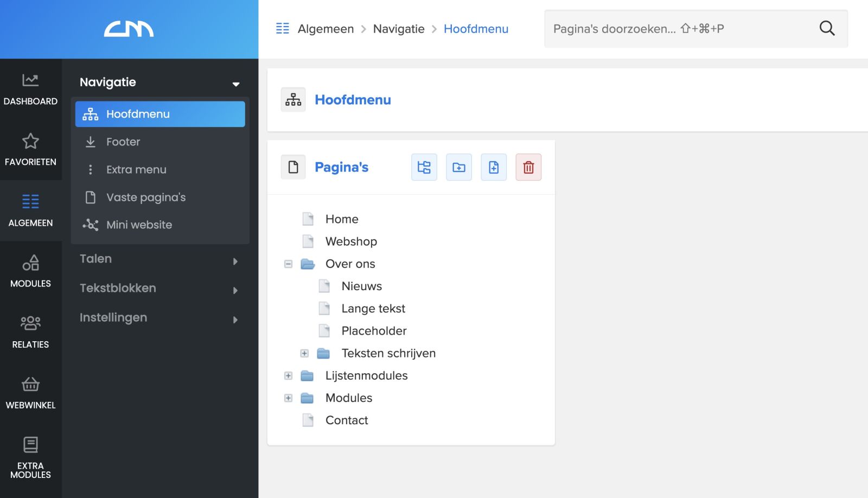Select the Favorieten star icon
The height and width of the screenshot is (498, 868).
pyautogui.click(x=30, y=142)
